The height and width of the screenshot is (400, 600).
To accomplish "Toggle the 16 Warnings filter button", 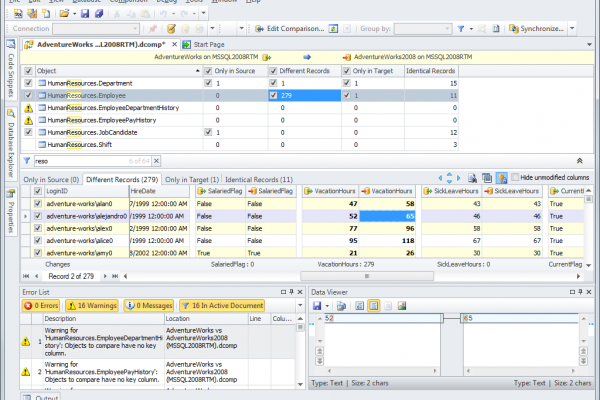I will pyautogui.click(x=92, y=305).
